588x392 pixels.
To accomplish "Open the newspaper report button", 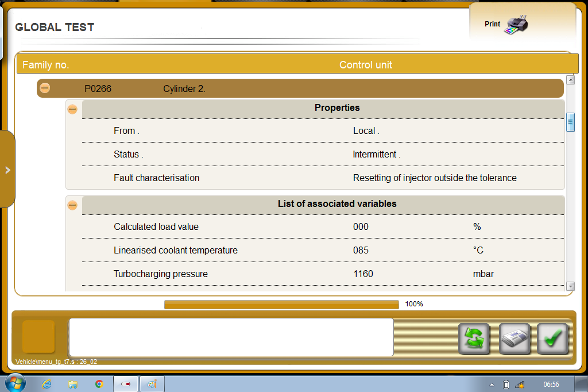I will (x=514, y=339).
